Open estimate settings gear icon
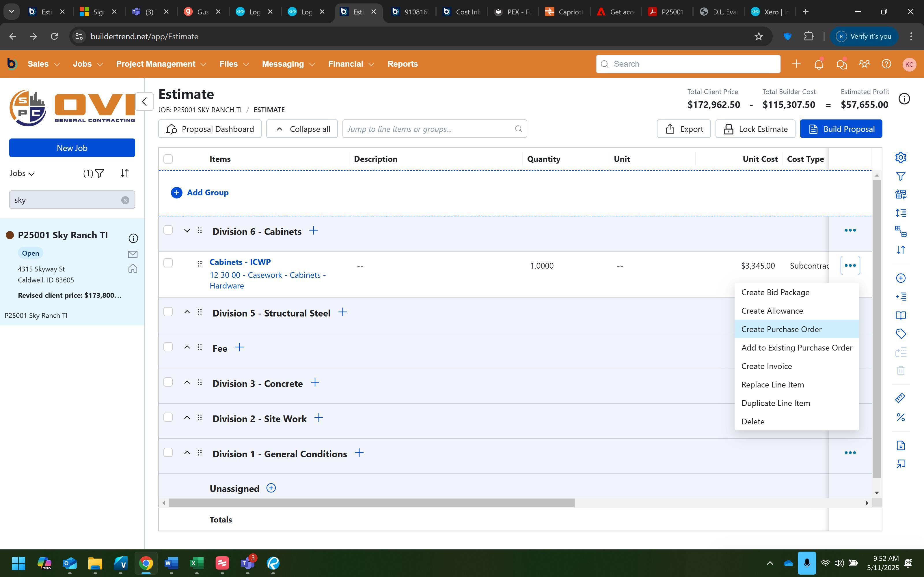Image resolution: width=924 pixels, height=577 pixels. pos(901,157)
